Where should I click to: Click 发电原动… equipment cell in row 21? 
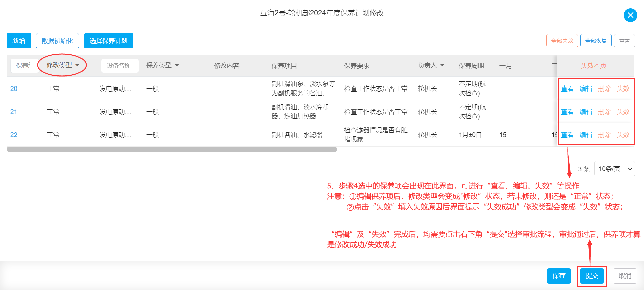point(115,112)
